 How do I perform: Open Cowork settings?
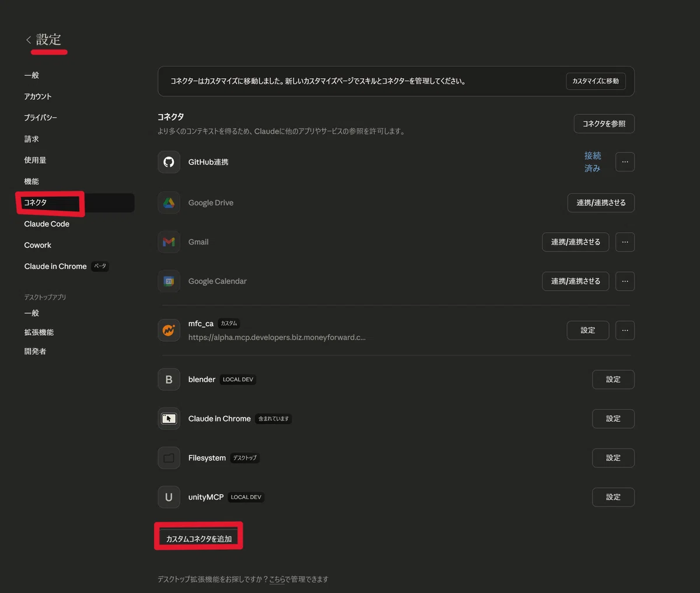tap(37, 245)
